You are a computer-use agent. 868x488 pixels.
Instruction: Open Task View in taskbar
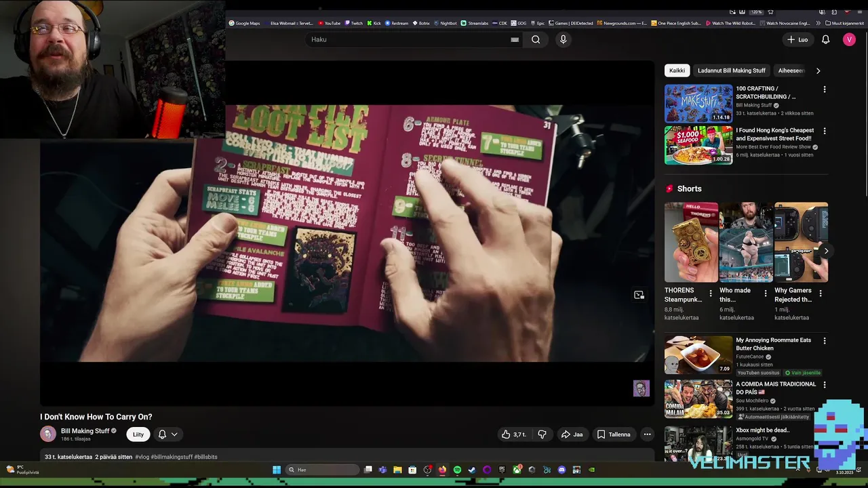(368, 470)
